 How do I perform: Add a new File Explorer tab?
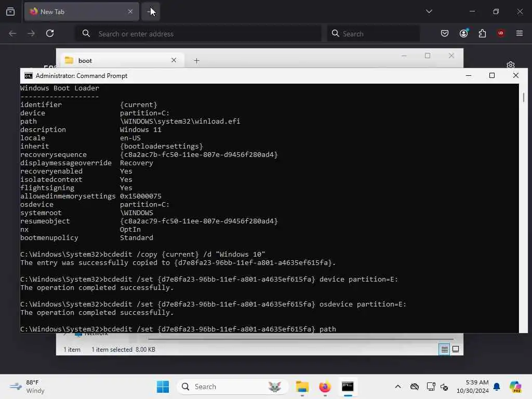pos(196,61)
